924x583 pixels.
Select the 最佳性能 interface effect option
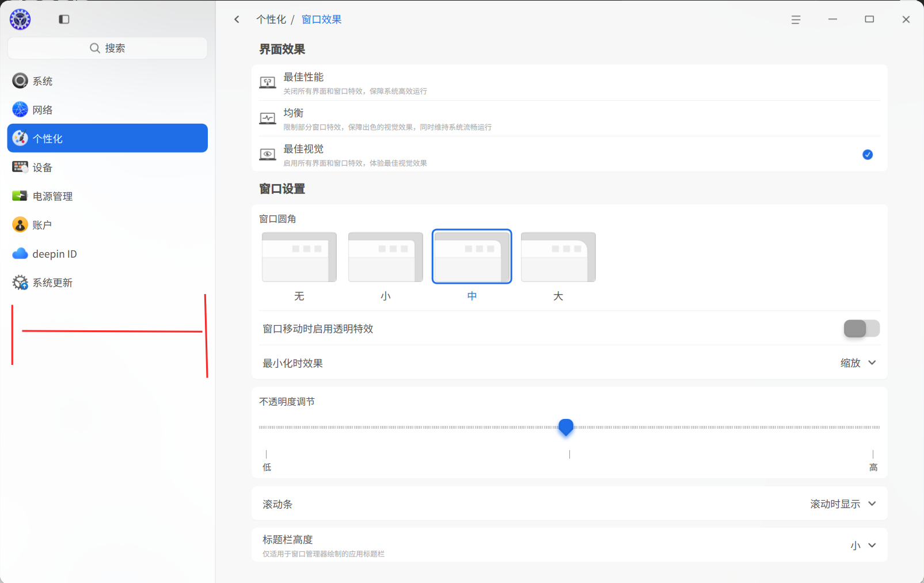[x=569, y=83]
